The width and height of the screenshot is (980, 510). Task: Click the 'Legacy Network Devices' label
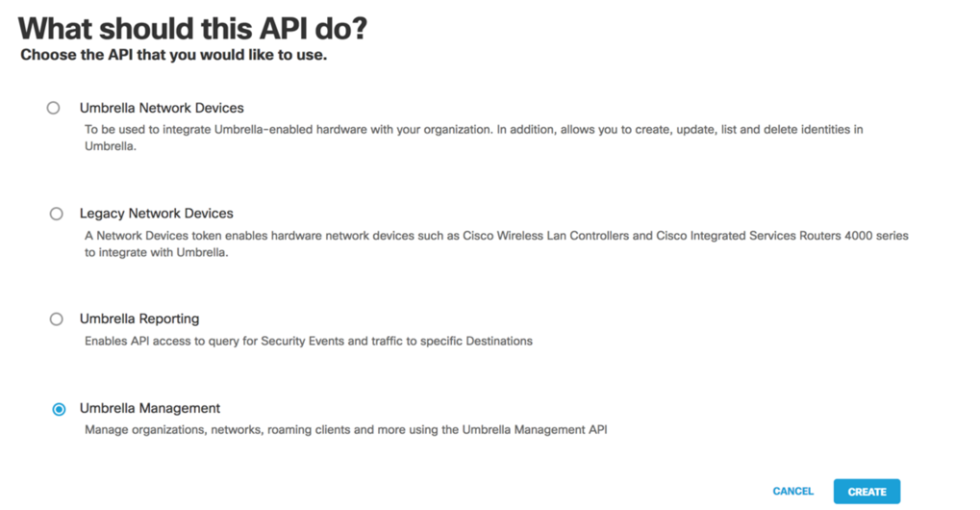click(156, 214)
